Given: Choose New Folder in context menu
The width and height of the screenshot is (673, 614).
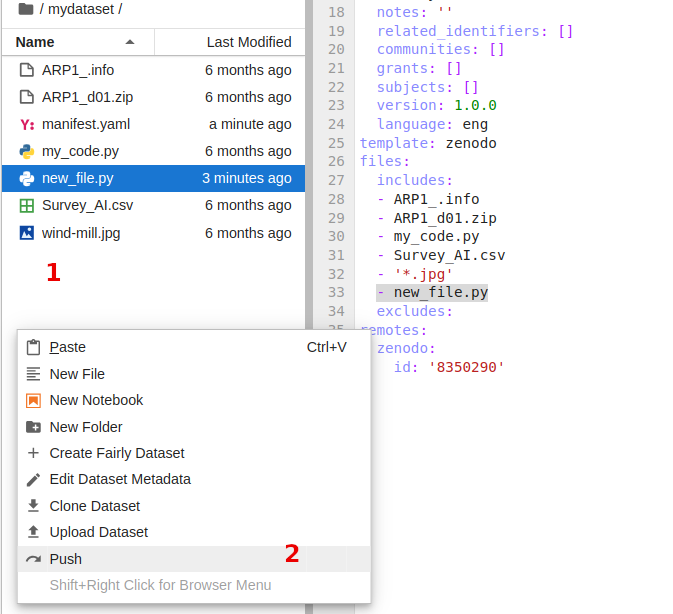Looking at the screenshot, I should [x=194, y=427].
